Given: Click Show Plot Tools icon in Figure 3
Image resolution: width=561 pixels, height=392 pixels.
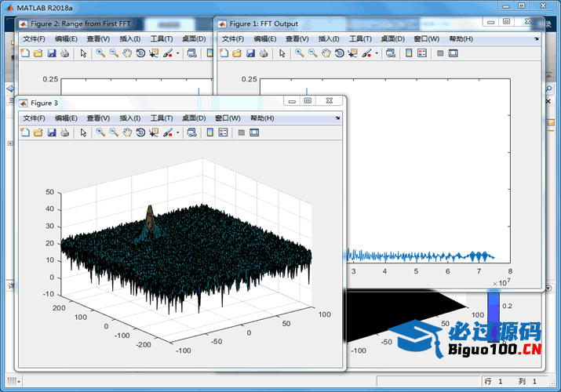Looking at the screenshot, I should point(254,132).
